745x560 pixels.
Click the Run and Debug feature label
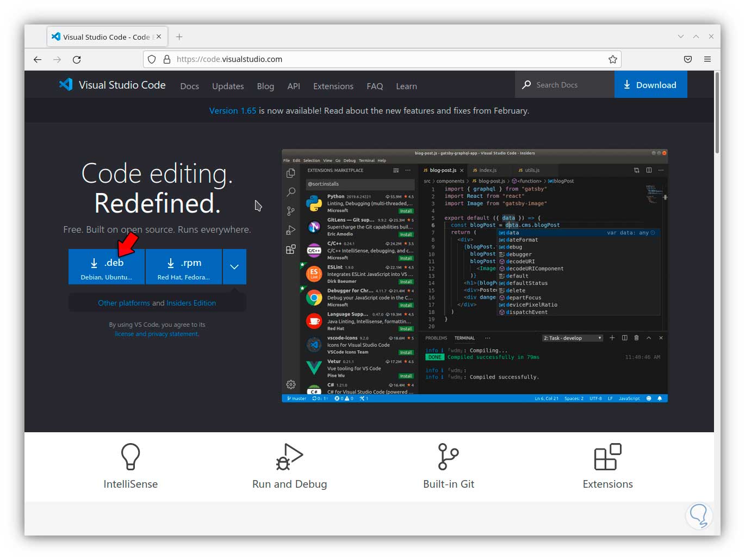tap(289, 484)
